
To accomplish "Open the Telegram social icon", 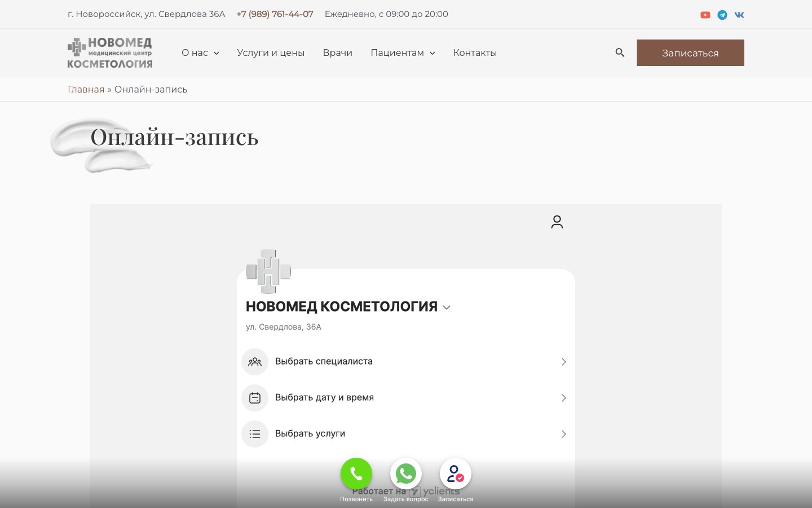I will coord(722,15).
